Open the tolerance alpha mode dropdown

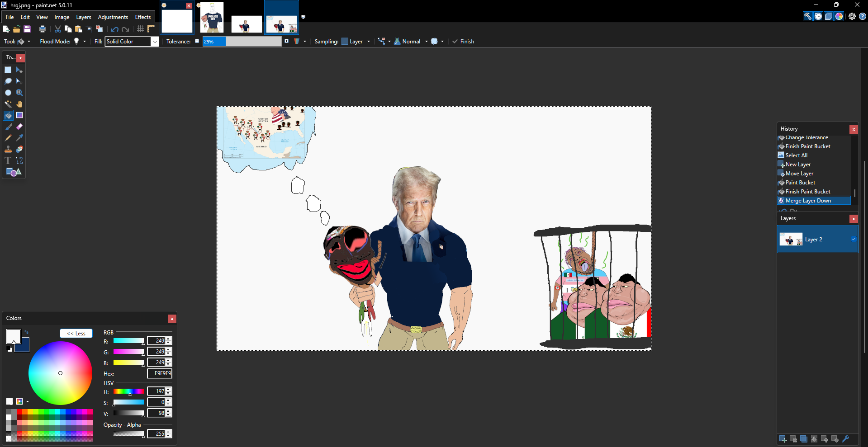(x=300, y=42)
